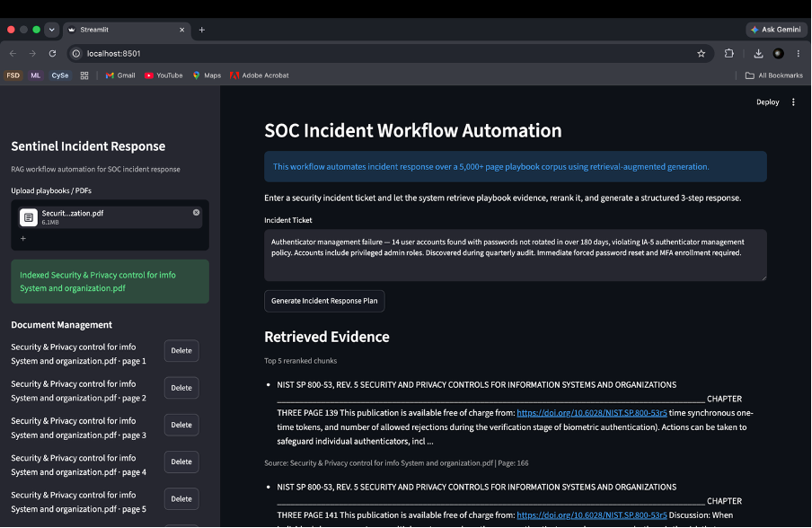Click the 'Source: ... Page: 166' caption
The width and height of the screenshot is (812, 528).
click(396, 463)
